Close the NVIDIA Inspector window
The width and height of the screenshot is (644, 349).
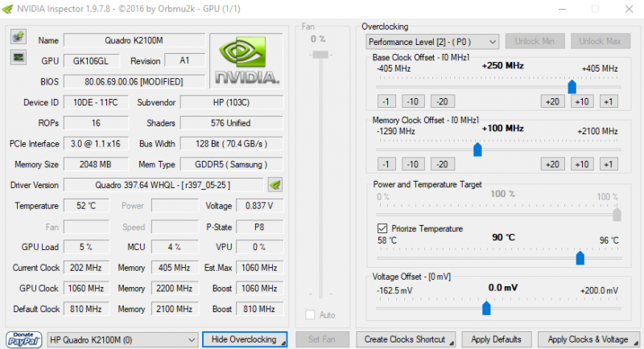pyautogui.click(x=629, y=9)
